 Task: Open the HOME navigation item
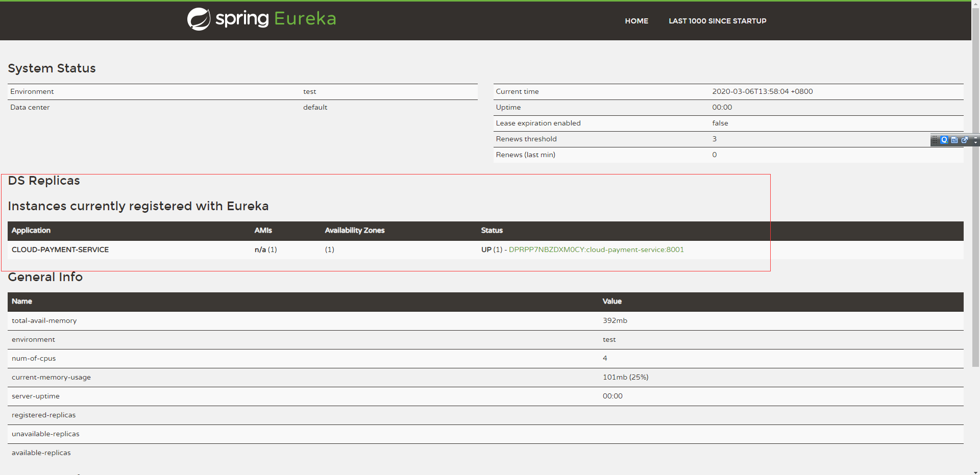pyautogui.click(x=636, y=21)
